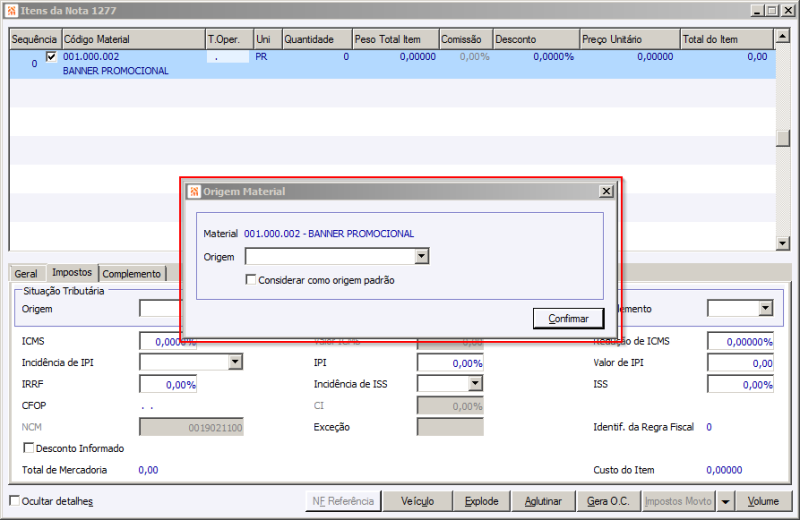Click the Confirmar button
Image resolution: width=800 pixels, height=520 pixels.
click(568, 318)
